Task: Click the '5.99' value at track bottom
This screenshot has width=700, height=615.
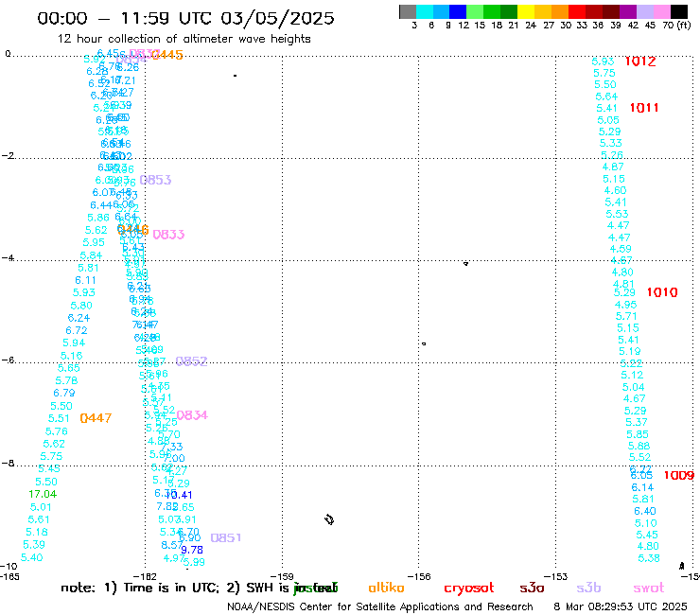Action: (194, 563)
